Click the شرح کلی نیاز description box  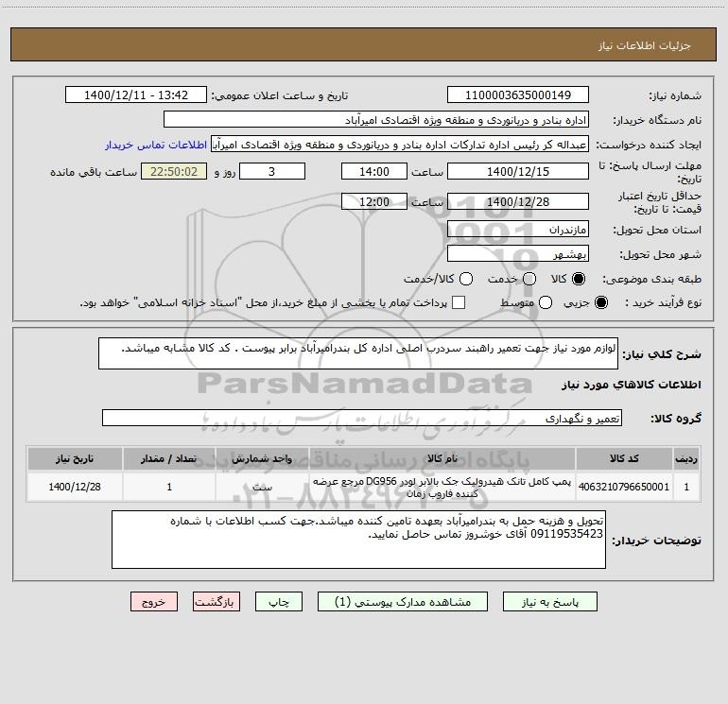point(358,353)
